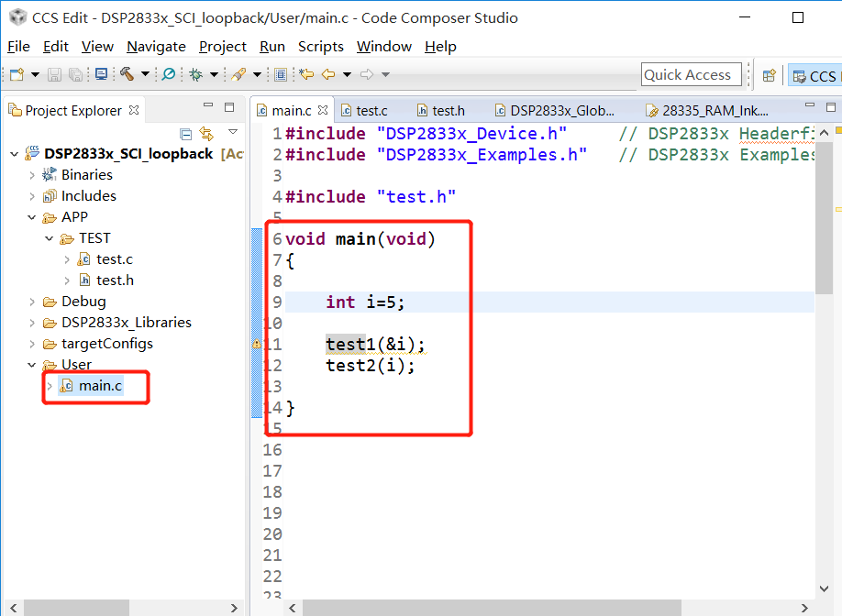
Task: Click the New file toolbar icon
Action: click(17, 74)
